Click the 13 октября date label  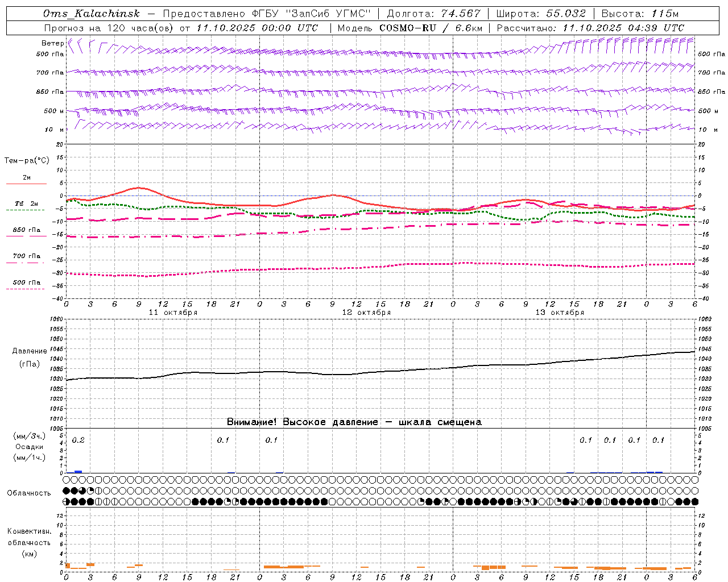560,313
